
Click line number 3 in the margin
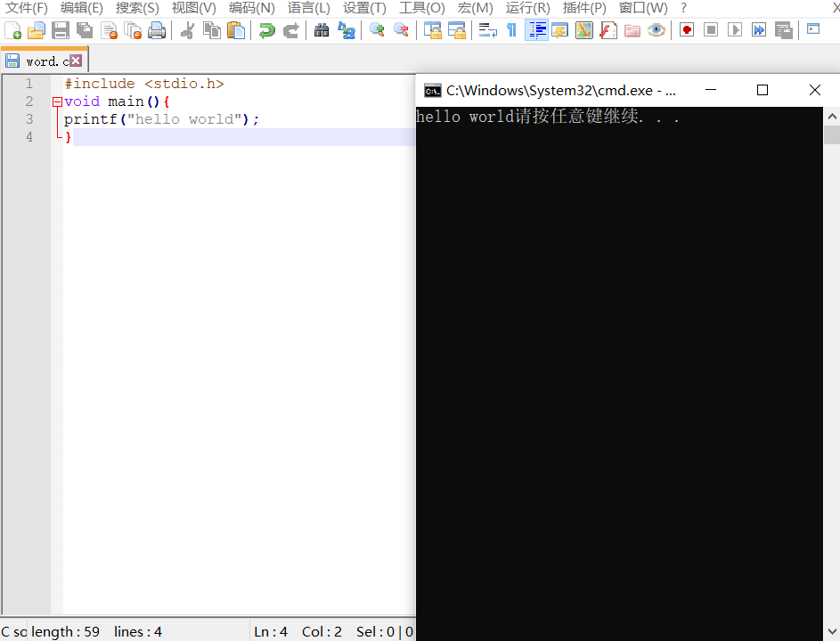tap(29, 119)
